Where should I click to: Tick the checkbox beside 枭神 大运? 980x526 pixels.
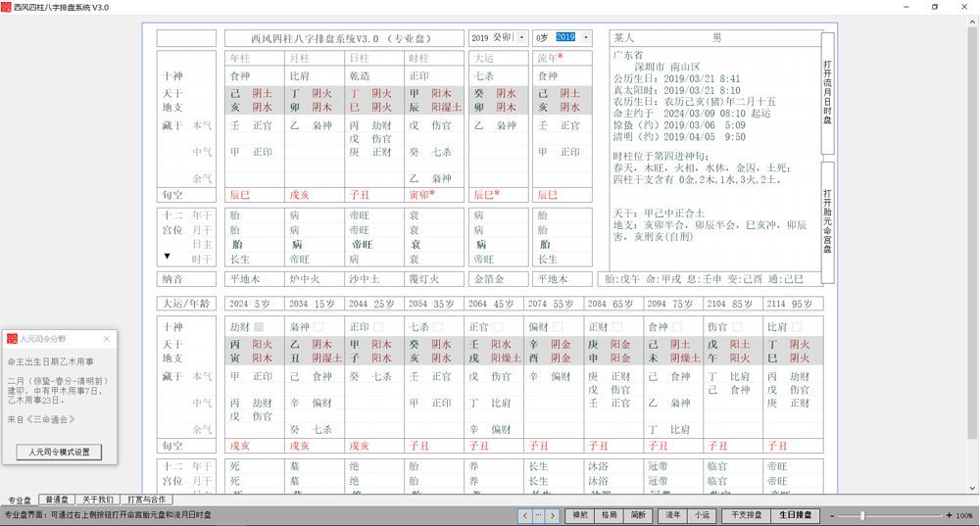[318, 327]
